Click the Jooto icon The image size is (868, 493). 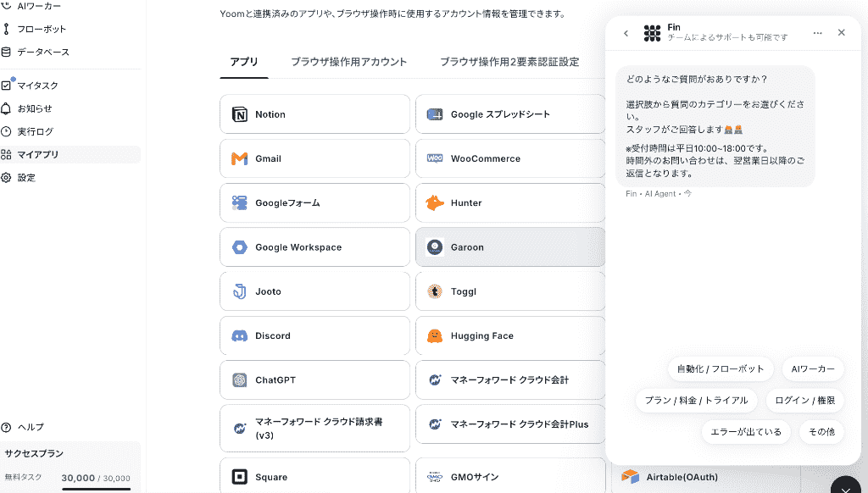(x=240, y=291)
